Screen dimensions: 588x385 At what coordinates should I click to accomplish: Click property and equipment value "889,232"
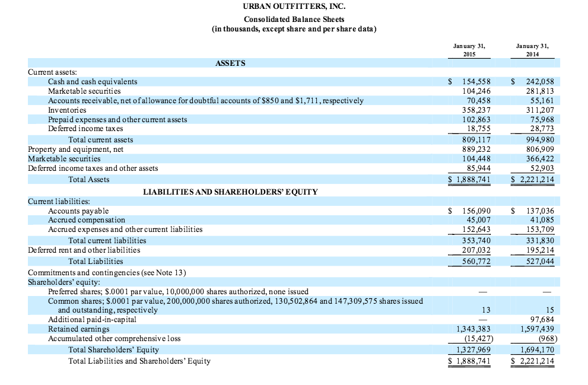476,149
